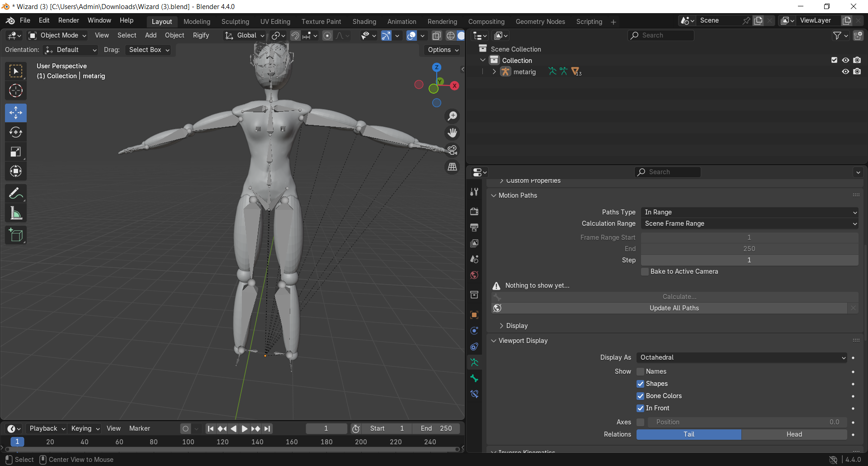Click the Z axis gizmo dot
The width and height of the screenshot is (868, 466).
tap(436, 67)
